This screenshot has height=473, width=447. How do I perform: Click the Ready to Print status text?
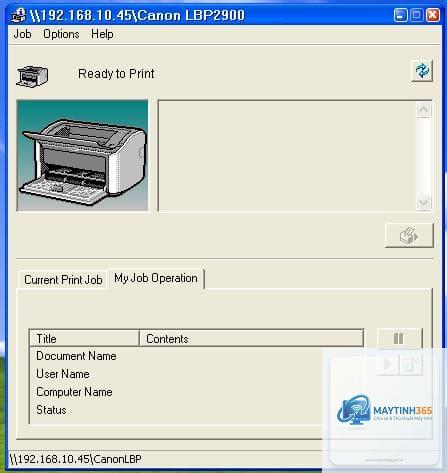pyautogui.click(x=116, y=74)
